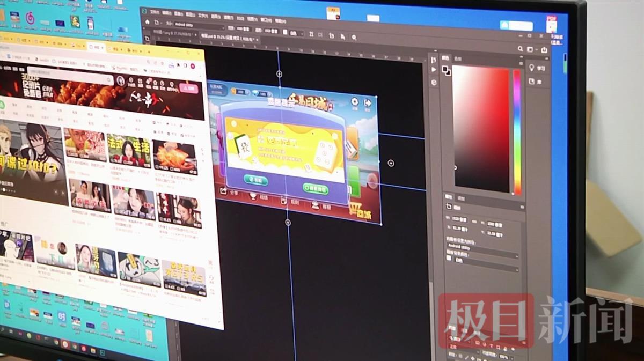Click the play Actions icon in collapsed dock
This screenshot has height=361, width=644.
pyautogui.click(x=434, y=70)
